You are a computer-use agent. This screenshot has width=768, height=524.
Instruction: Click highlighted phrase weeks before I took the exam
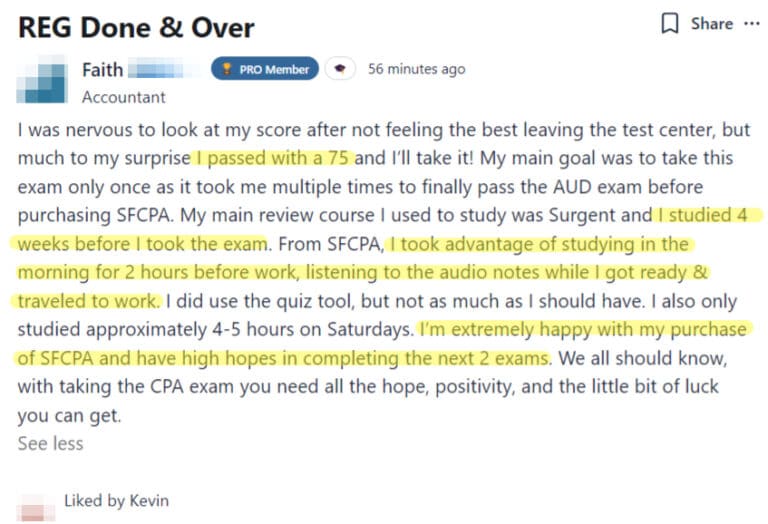point(143,243)
